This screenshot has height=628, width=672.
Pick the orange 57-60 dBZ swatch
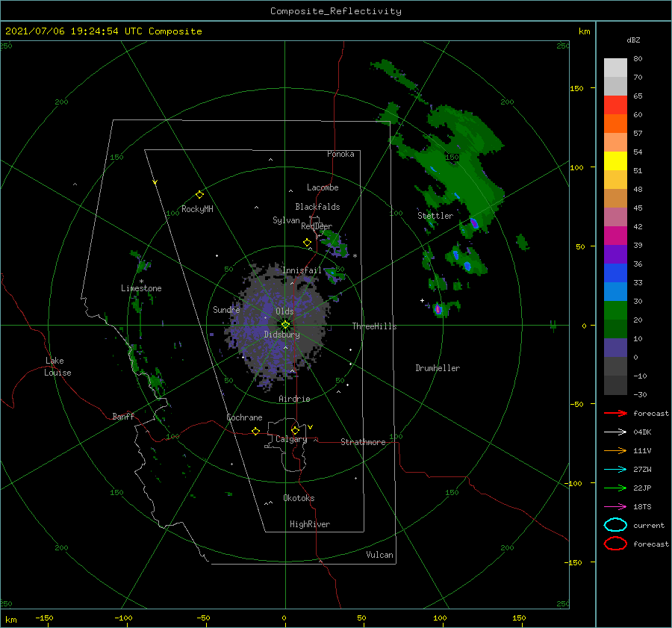click(615, 124)
